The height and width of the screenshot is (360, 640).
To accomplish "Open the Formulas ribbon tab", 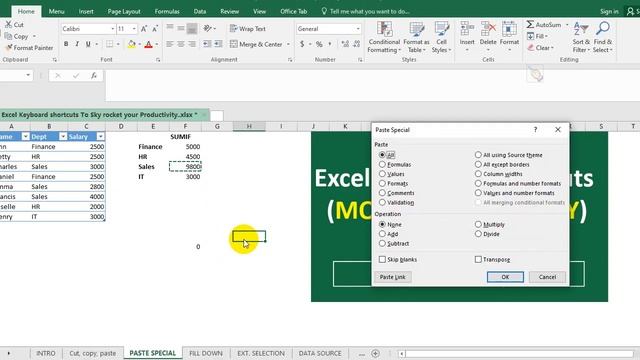I will pos(167,11).
